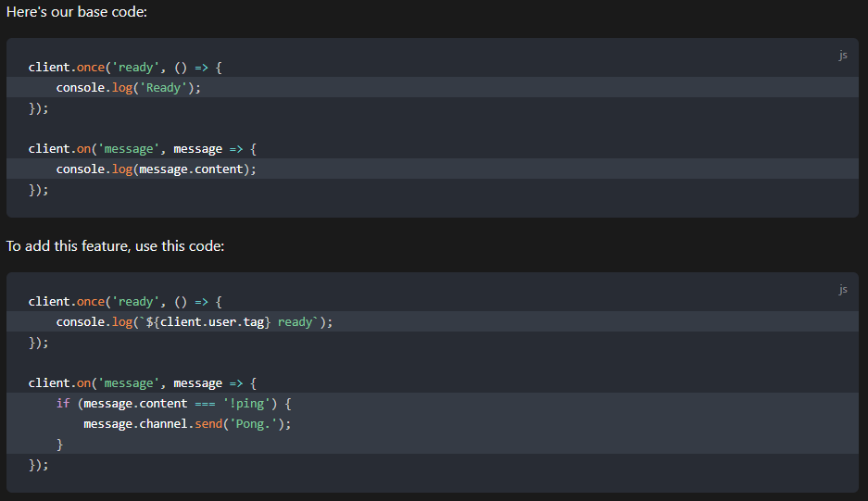Click the closing brace of the if statement
Image resolution: width=868 pixels, height=501 pixels.
[60, 444]
